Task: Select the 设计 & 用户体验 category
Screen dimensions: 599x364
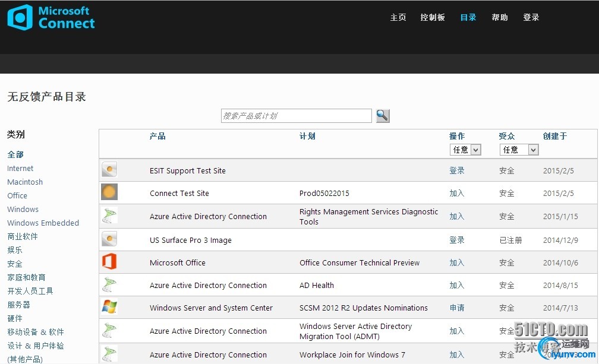Action: click(x=36, y=346)
